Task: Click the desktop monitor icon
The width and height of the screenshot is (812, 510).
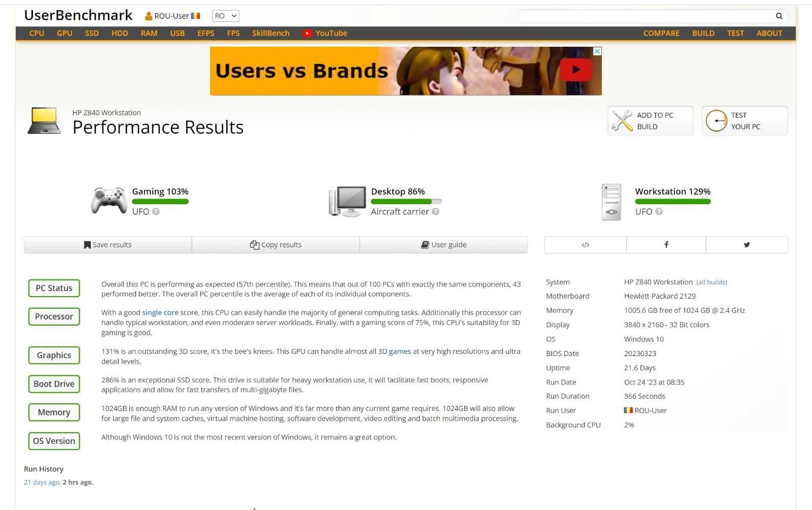Action: click(348, 201)
